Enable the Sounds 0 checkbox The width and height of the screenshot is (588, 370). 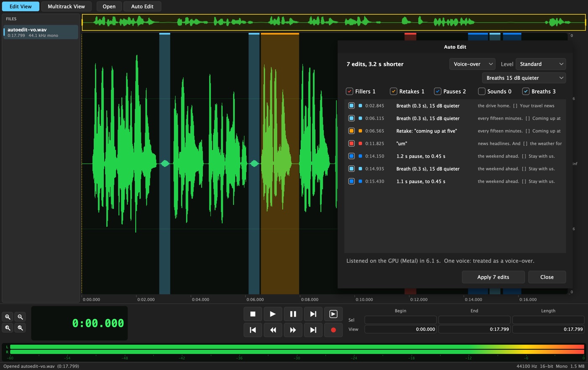[x=482, y=91]
